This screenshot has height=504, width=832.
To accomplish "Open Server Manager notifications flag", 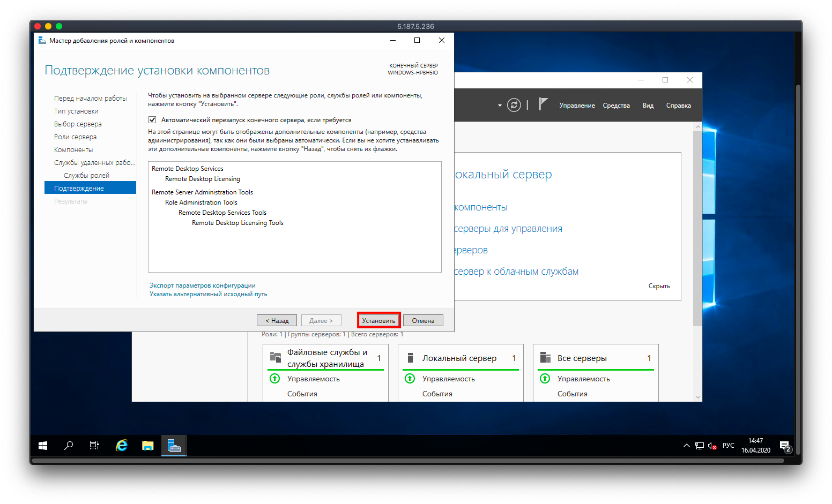I will (543, 104).
